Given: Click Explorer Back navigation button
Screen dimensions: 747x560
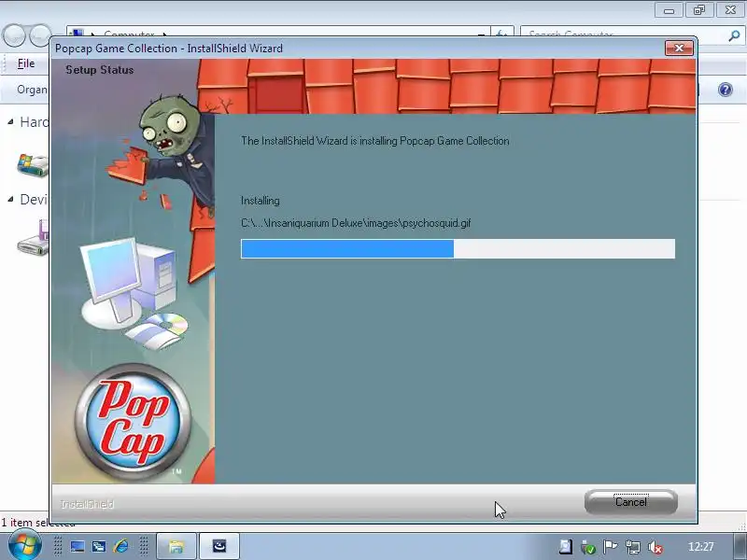Looking at the screenshot, I should tap(14, 35).
